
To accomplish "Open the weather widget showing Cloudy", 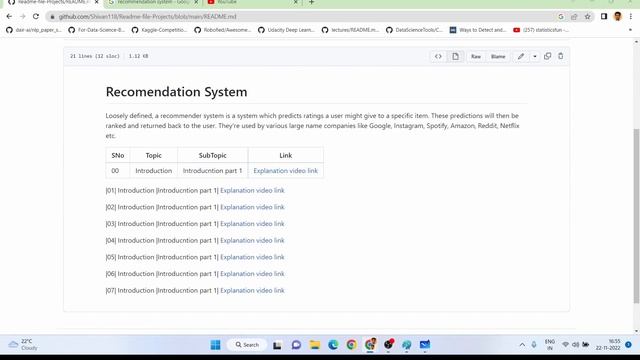I will [x=24, y=344].
